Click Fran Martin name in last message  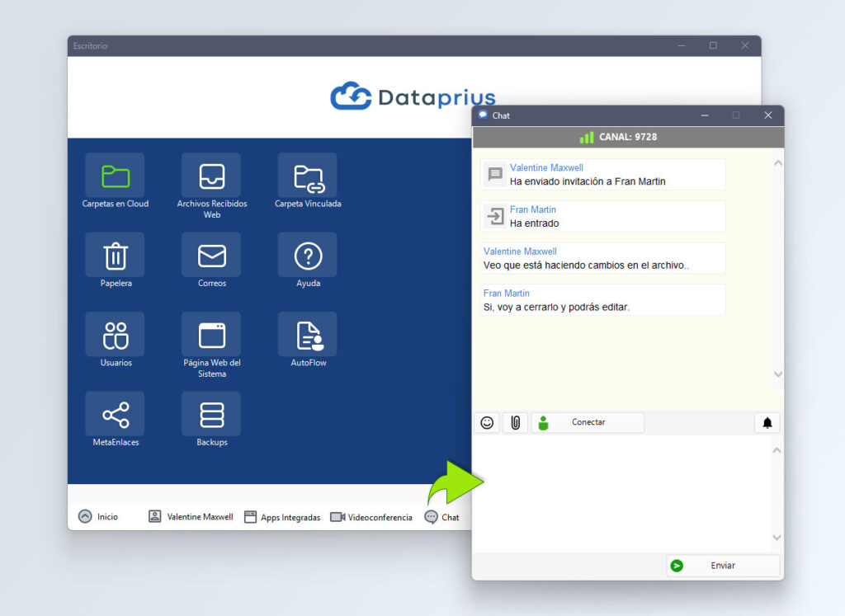[506, 293]
